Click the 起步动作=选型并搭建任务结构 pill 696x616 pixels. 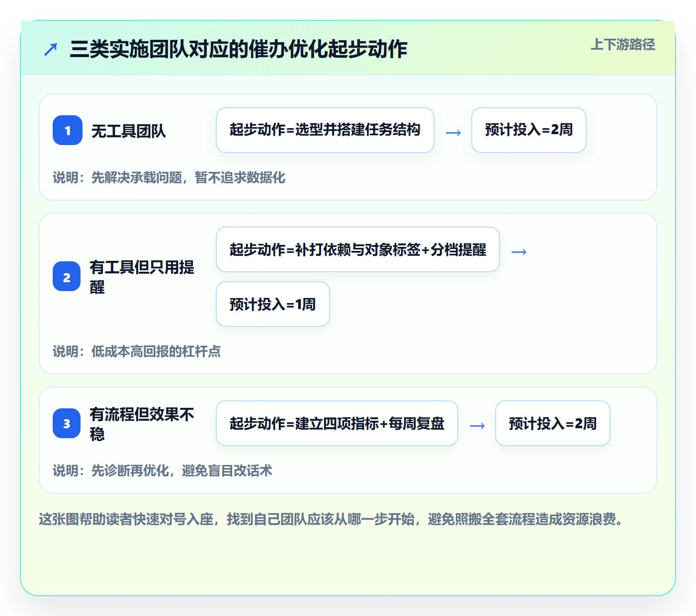pos(325,130)
